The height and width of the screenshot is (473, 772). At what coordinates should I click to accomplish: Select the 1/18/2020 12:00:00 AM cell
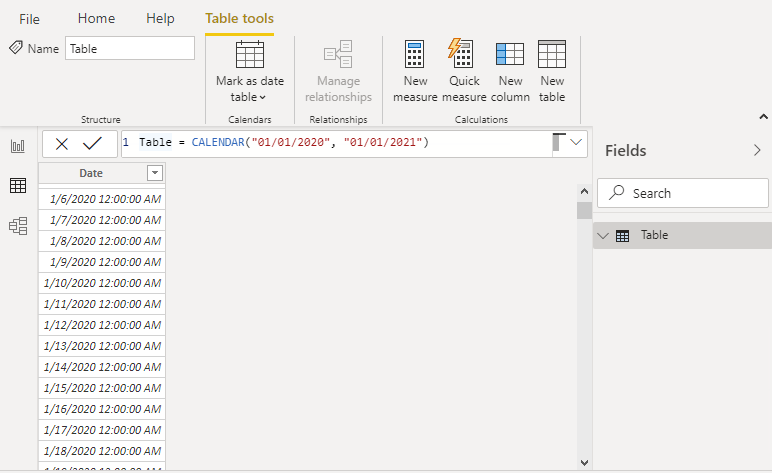[102, 451]
